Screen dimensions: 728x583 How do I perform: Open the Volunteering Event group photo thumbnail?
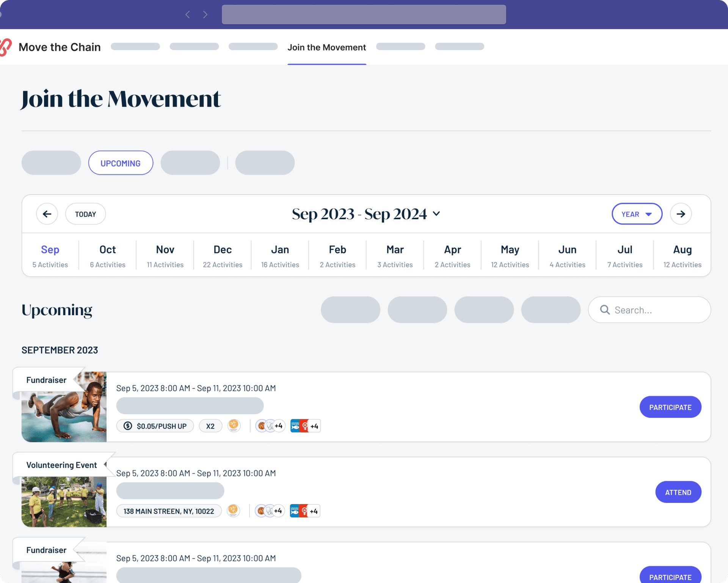pyautogui.click(x=64, y=501)
